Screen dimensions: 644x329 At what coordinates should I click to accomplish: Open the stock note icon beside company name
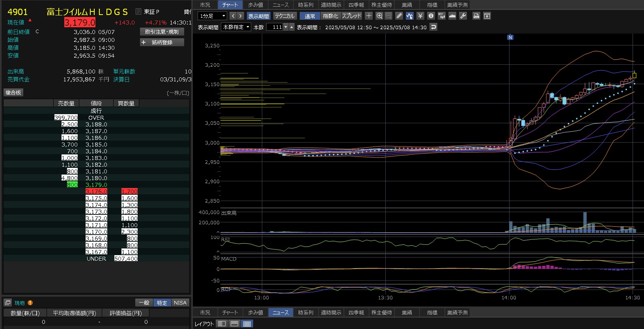[138, 11]
